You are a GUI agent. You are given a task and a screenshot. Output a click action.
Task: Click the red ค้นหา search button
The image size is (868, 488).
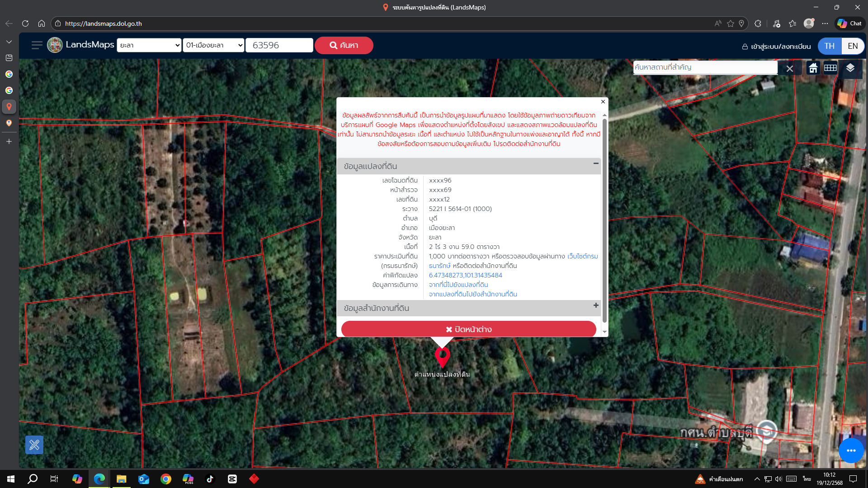coord(344,45)
